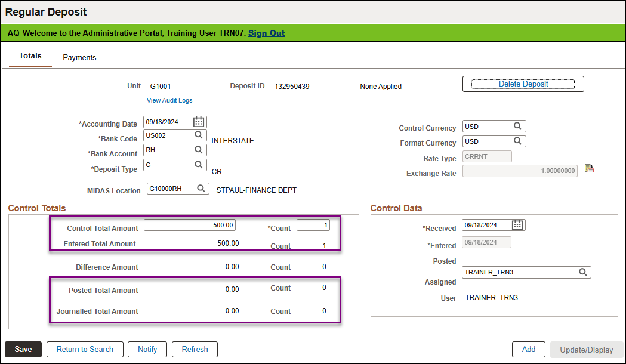Viewport: 626px width, 364px height.
Task: Open the Received date calendar picker
Action: [517, 225]
